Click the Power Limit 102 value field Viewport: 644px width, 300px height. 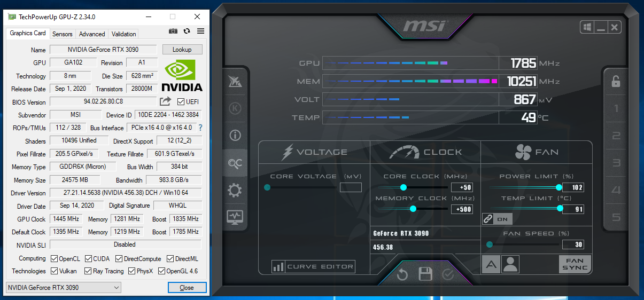pos(573,187)
